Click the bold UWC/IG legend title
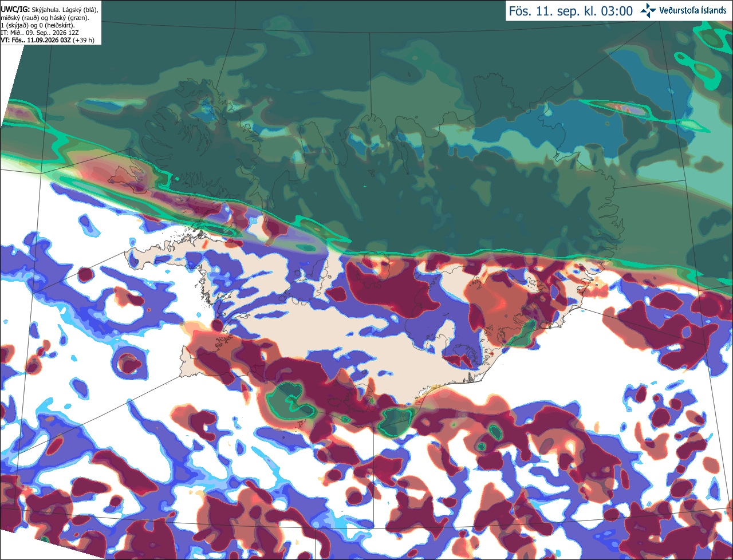733x560 pixels. [x=15, y=9]
